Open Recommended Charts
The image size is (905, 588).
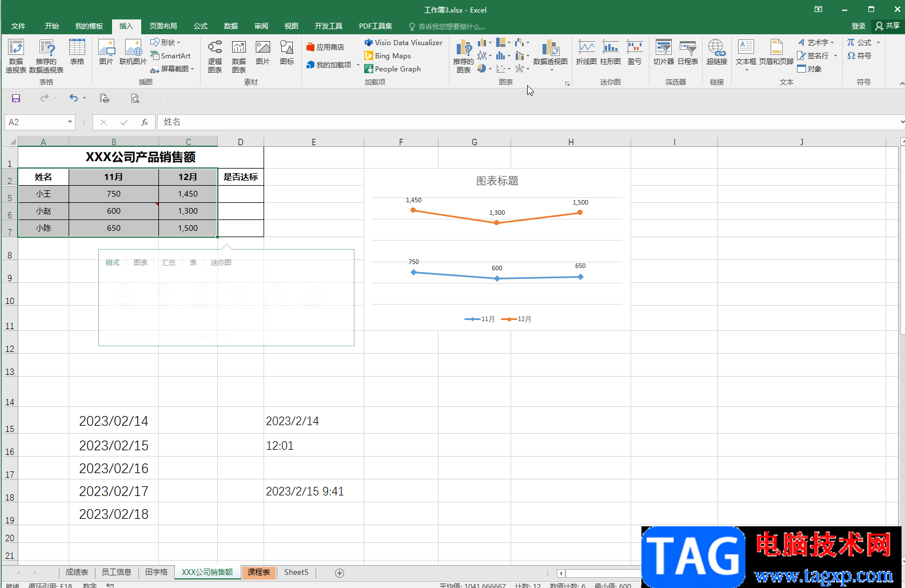pos(464,56)
